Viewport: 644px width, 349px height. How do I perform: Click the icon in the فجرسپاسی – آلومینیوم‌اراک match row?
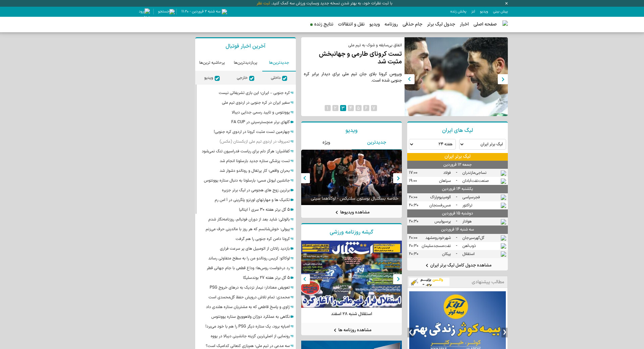point(503,198)
